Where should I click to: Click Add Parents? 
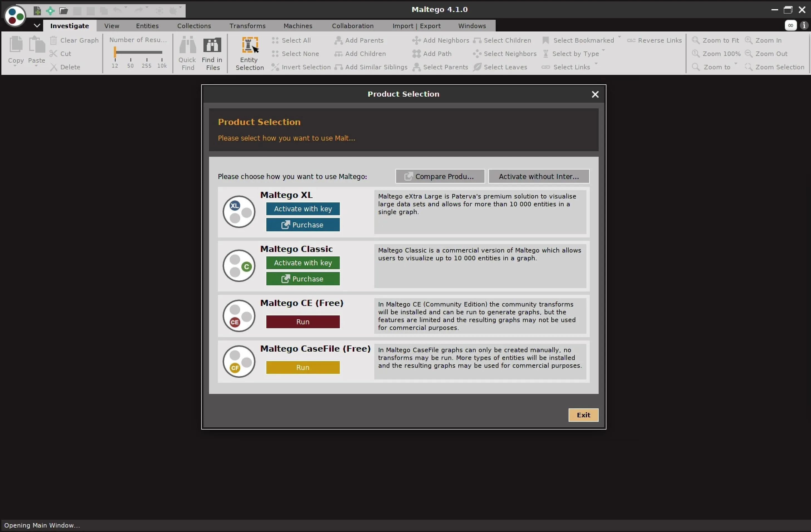point(359,40)
